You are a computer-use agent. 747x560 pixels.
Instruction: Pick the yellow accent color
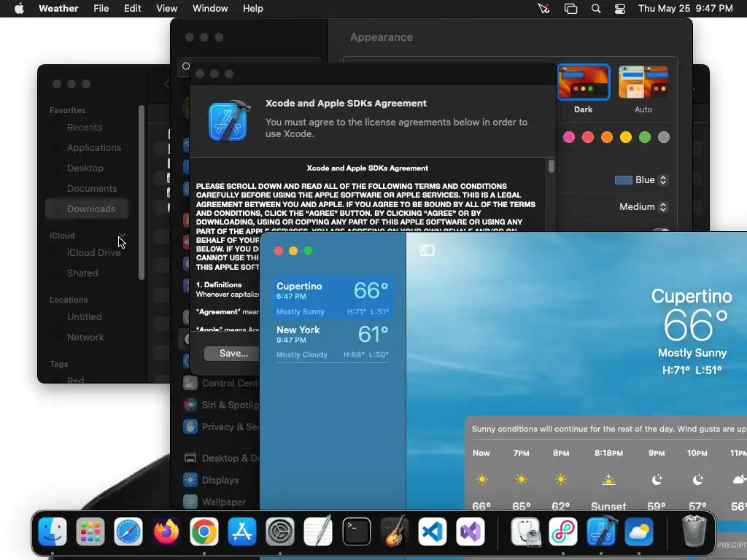(x=625, y=137)
